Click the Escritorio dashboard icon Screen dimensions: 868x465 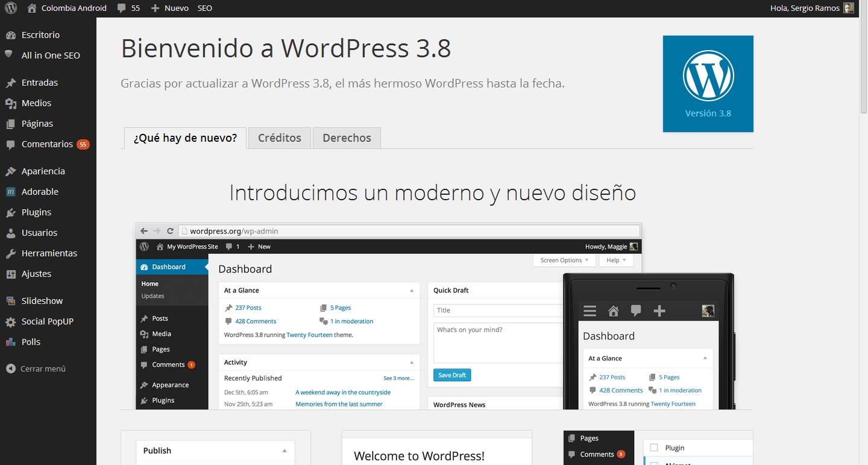point(11,35)
